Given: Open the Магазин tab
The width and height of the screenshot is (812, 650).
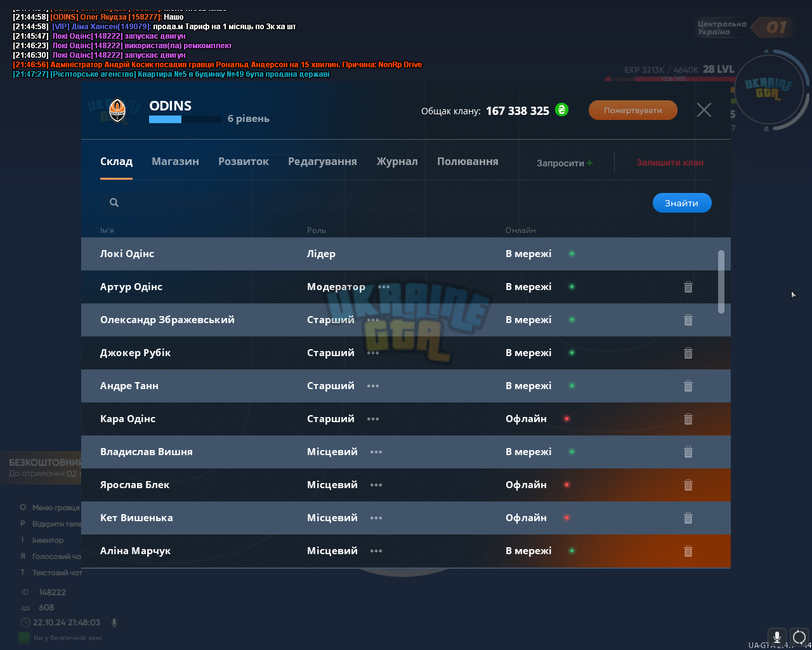Looking at the screenshot, I should click(x=175, y=161).
